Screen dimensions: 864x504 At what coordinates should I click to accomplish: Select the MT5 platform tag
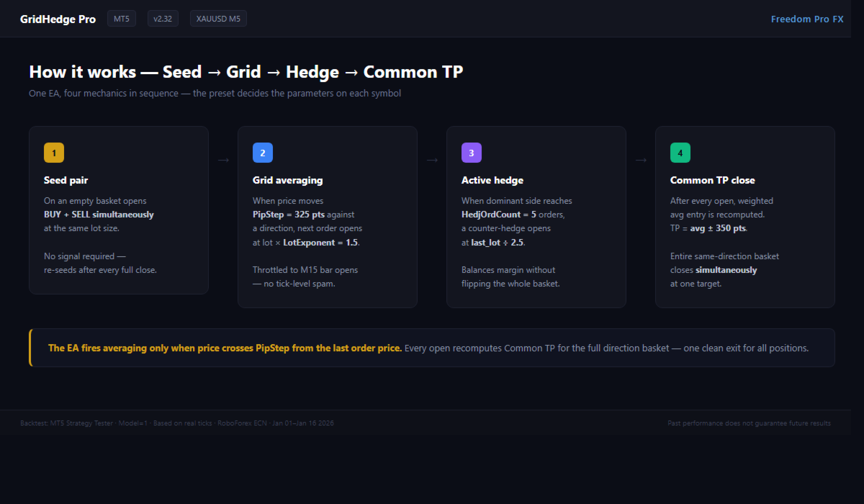121,19
